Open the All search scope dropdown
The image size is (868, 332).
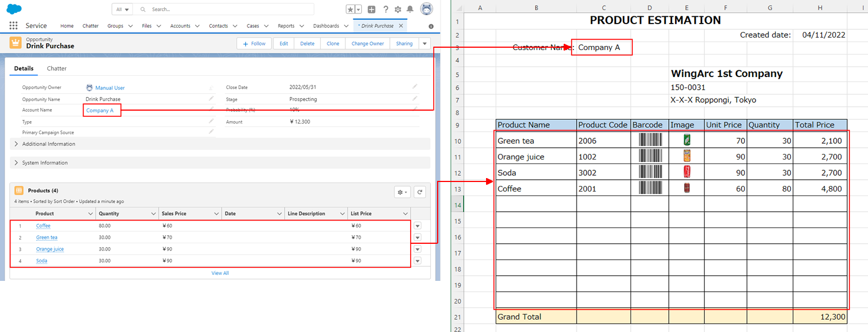tap(122, 10)
